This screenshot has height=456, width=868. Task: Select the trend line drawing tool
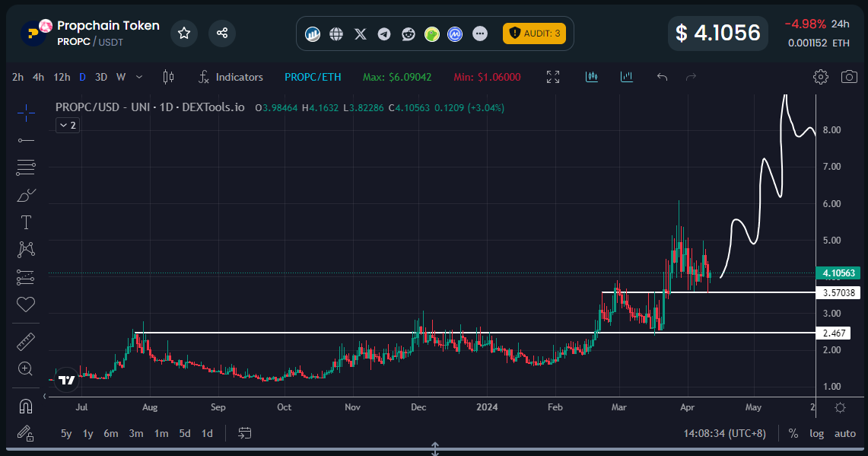26,140
